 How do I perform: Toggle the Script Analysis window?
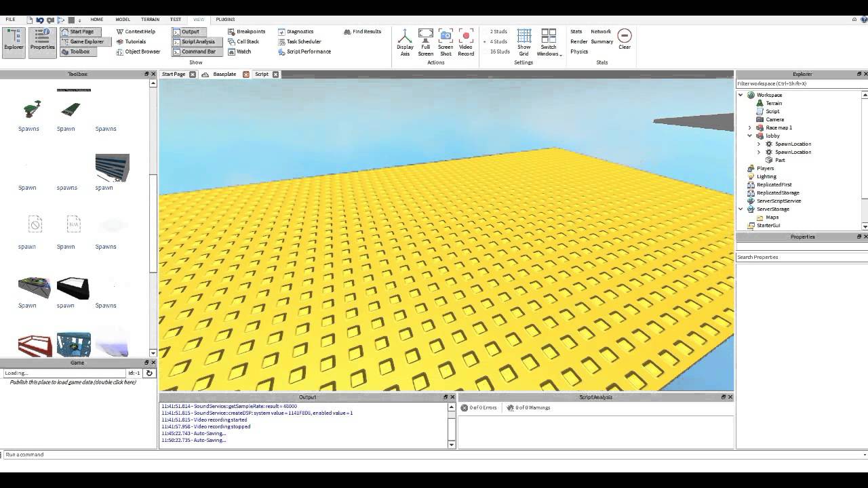coord(197,41)
